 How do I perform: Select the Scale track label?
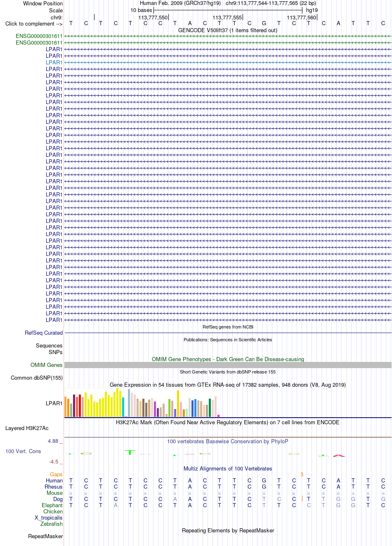(56, 10)
